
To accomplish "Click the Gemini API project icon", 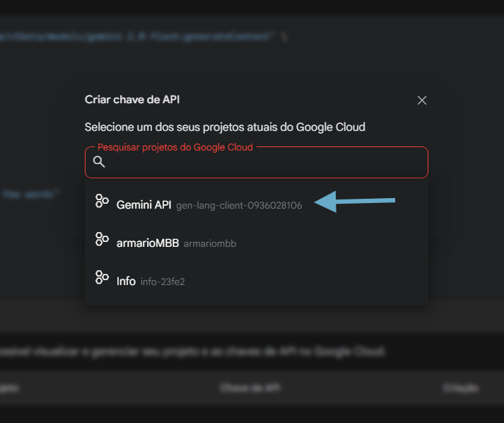I will pos(102,201).
